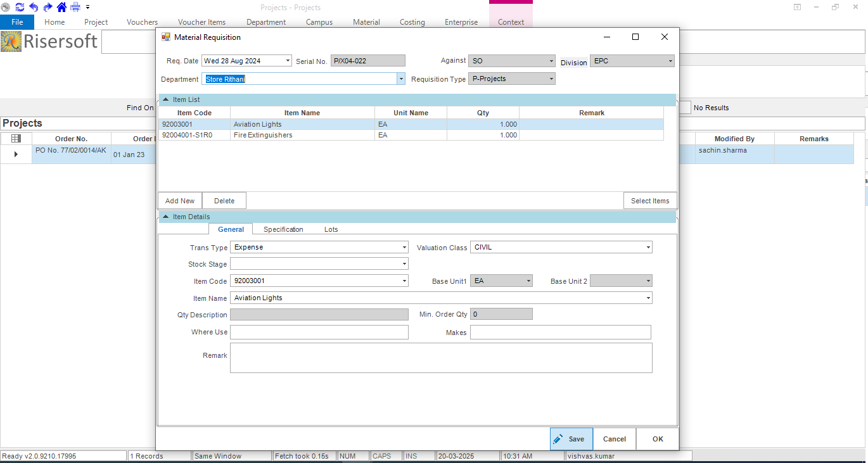Click the Same Window status bar entry
Viewport: 868px width, 463px height.
tap(232, 456)
